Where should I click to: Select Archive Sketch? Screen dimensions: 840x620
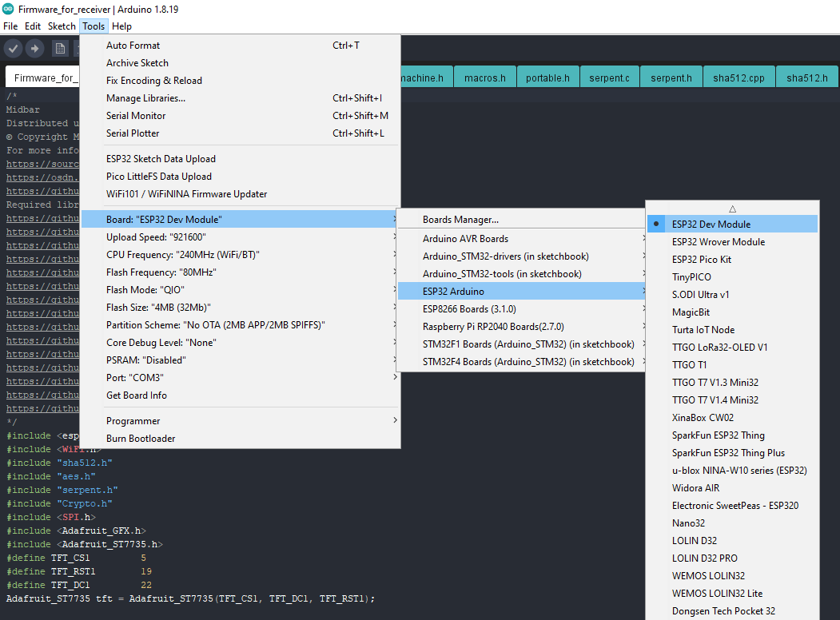(x=241, y=63)
